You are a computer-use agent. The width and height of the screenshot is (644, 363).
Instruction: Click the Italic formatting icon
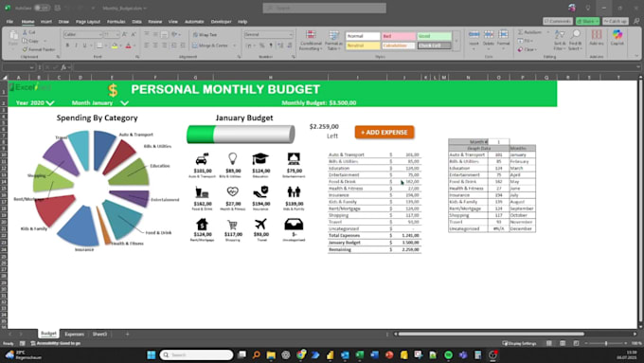point(76,45)
